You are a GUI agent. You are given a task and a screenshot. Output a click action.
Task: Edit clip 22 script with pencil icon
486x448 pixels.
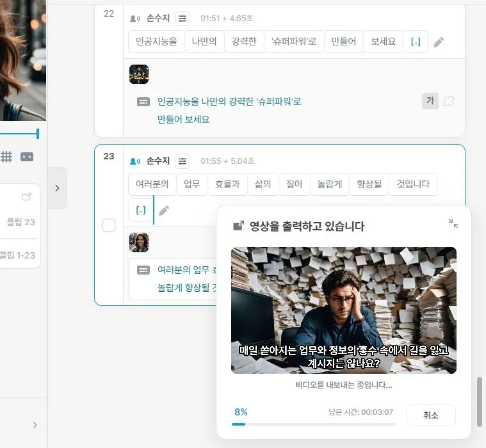(439, 42)
